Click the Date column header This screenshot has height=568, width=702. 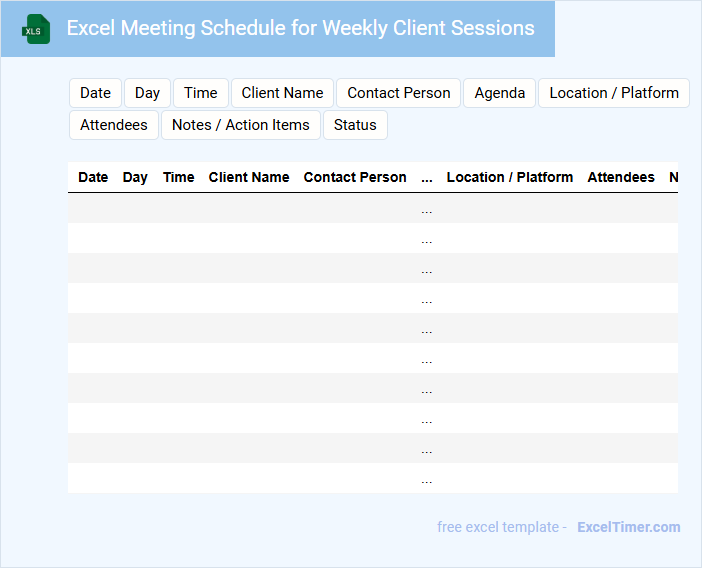coord(93,177)
